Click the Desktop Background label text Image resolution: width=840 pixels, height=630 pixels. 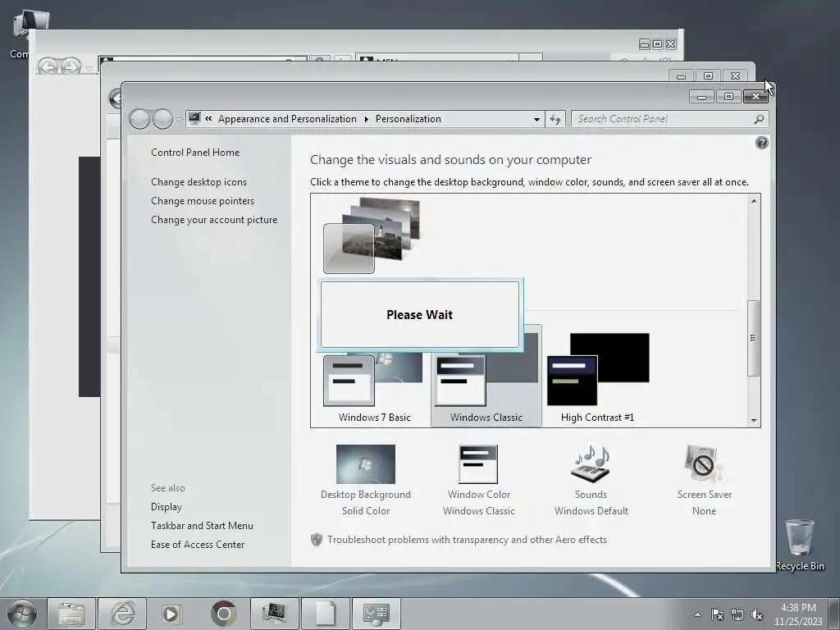click(366, 495)
